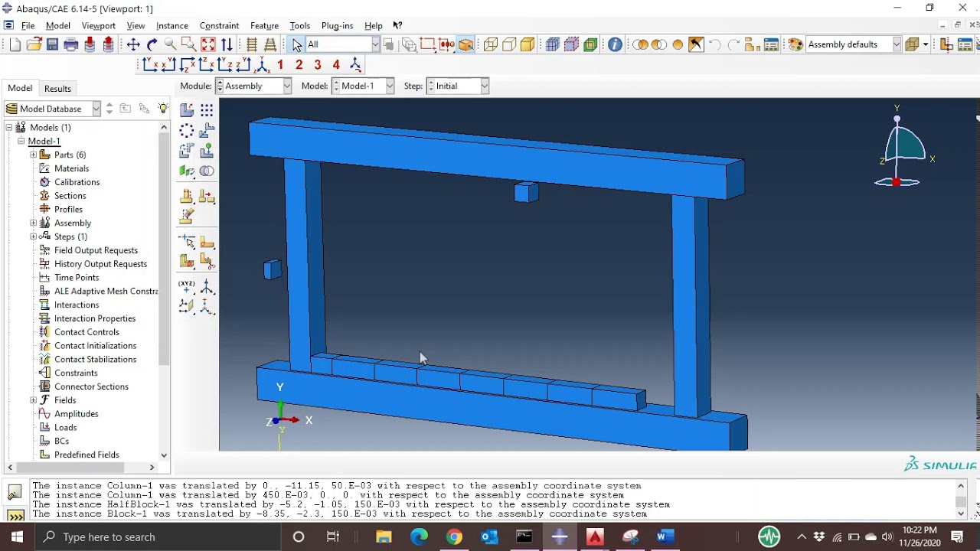The width and height of the screenshot is (980, 551).
Task: Open Word from the Windows taskbar
Action: 665,537
